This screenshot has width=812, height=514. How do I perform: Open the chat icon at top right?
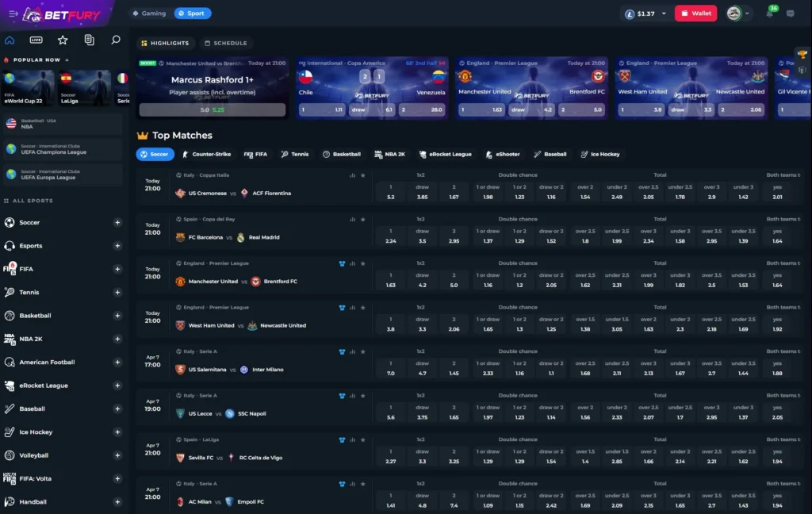pos(791,13)
